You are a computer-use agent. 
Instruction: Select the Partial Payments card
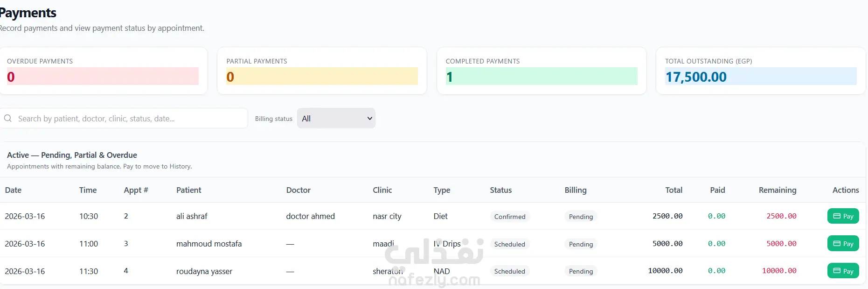pyautogui.click(x=322, y=71)
